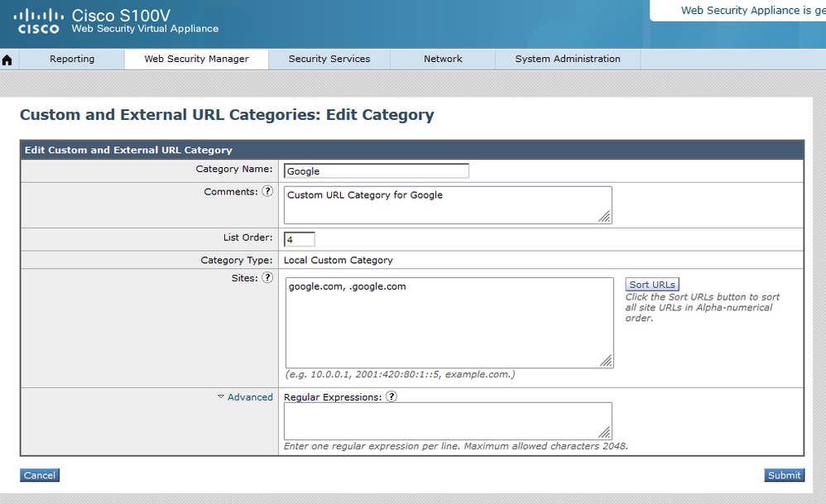Click the example hint text '(e.g. 10.0.0.1...'

point(400,374)
